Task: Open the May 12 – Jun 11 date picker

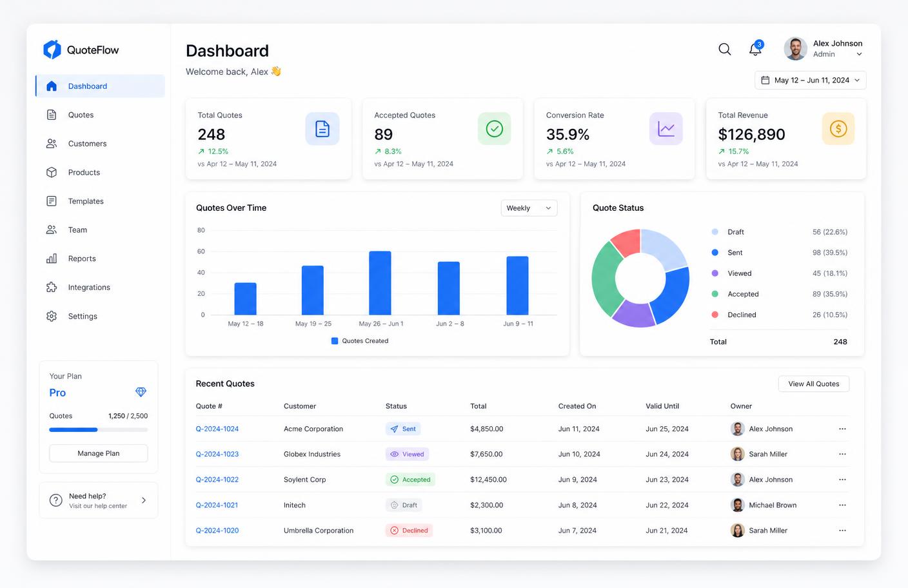Action: [811, 80]
